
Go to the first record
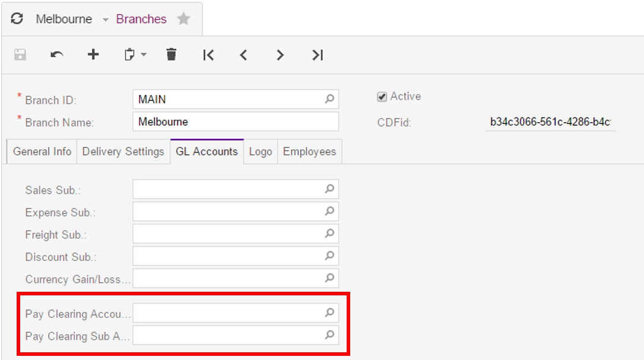[208, 55]
